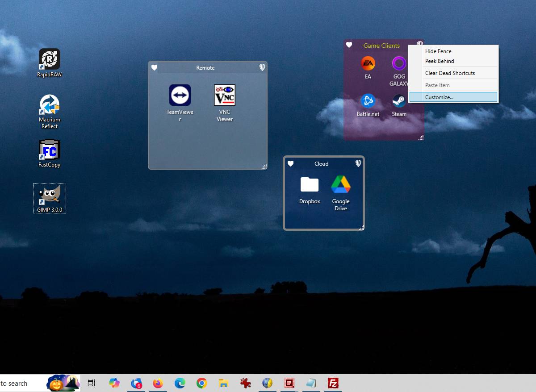The height and width of the screenshot is (392, 536).
Task: Select the Google Drive icon
Action: click(x=341, y=185)
